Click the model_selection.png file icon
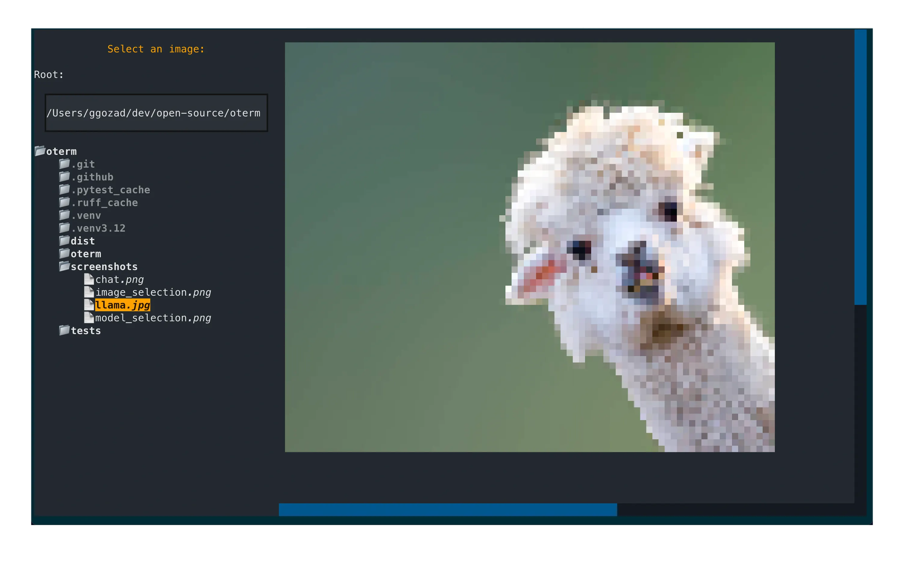This screenshot has width=904, height=588. tap(89, 318)
